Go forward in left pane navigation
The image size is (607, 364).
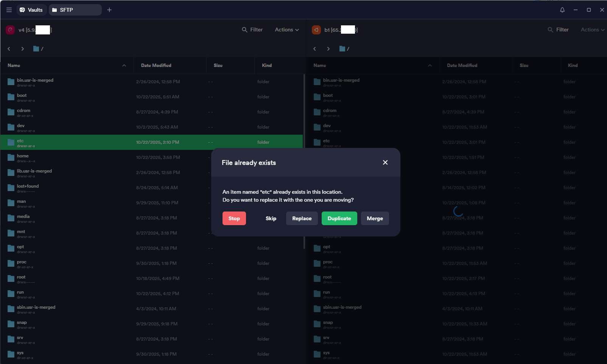[x=23, y=49]
